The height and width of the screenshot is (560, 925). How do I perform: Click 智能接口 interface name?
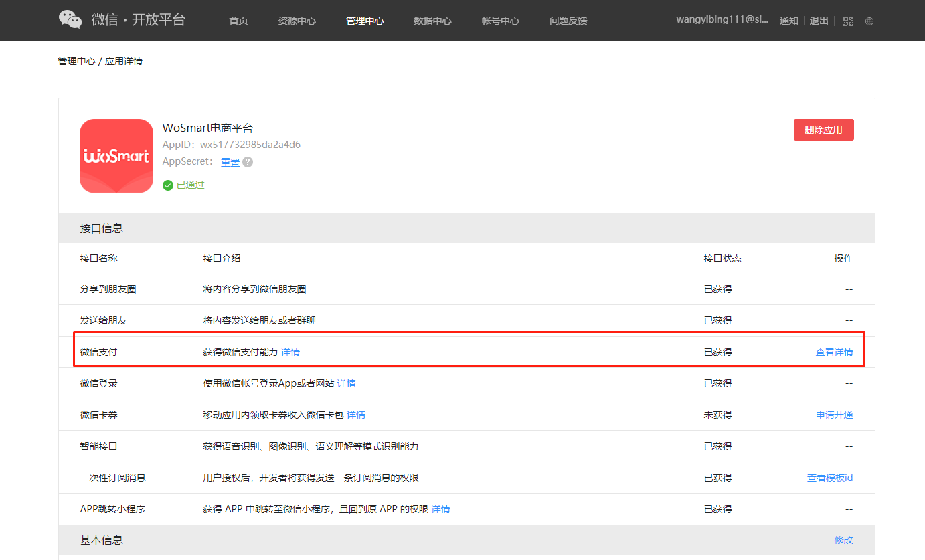pyautogui.click(x=98, y=446)
